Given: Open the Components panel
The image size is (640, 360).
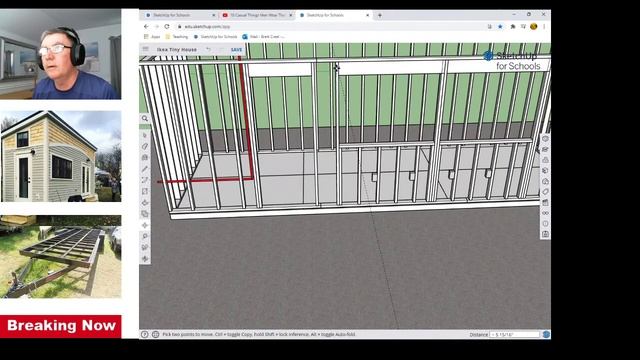Looking at the screenshot, I should tap(545, 160).
